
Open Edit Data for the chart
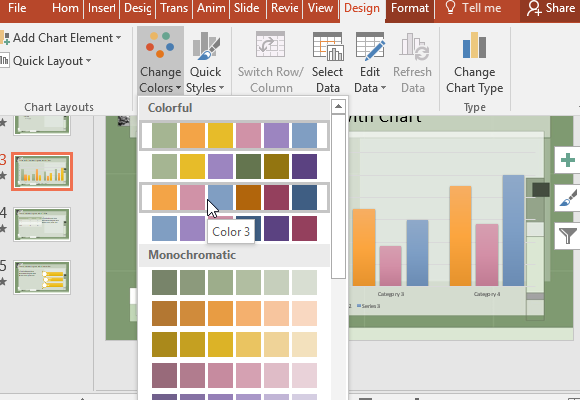(x=370, y=61)
